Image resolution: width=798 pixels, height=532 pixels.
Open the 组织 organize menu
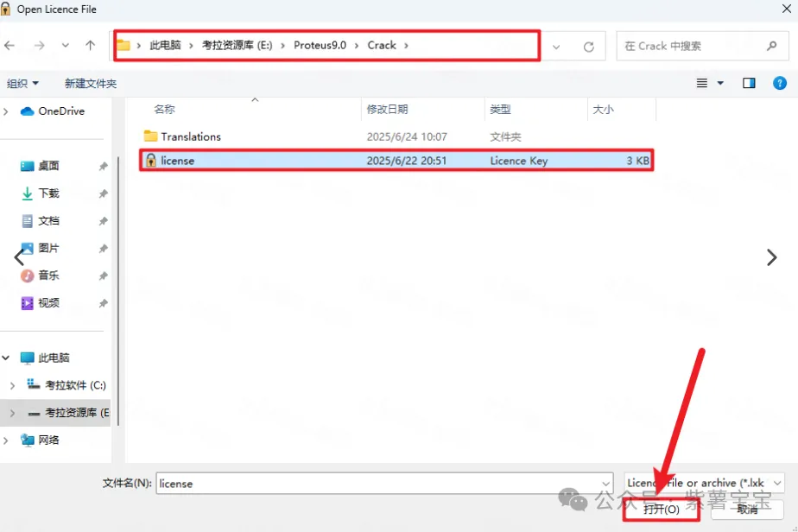tap(22, 84)
